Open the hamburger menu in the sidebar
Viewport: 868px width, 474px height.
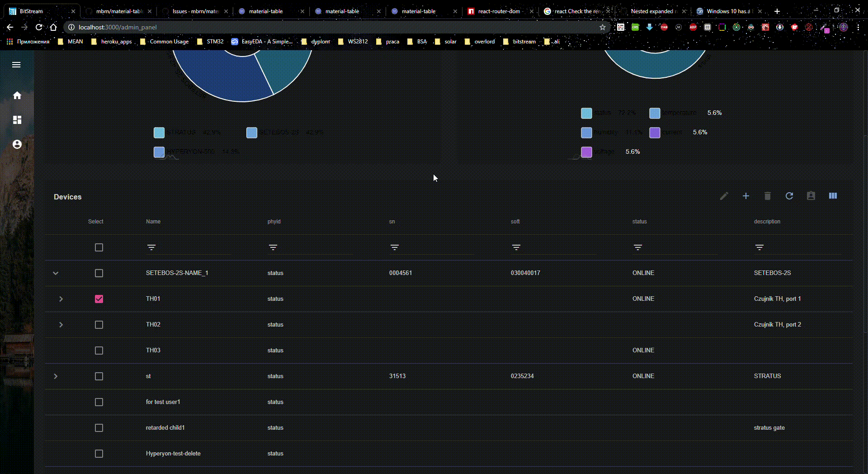pos(16,65)
